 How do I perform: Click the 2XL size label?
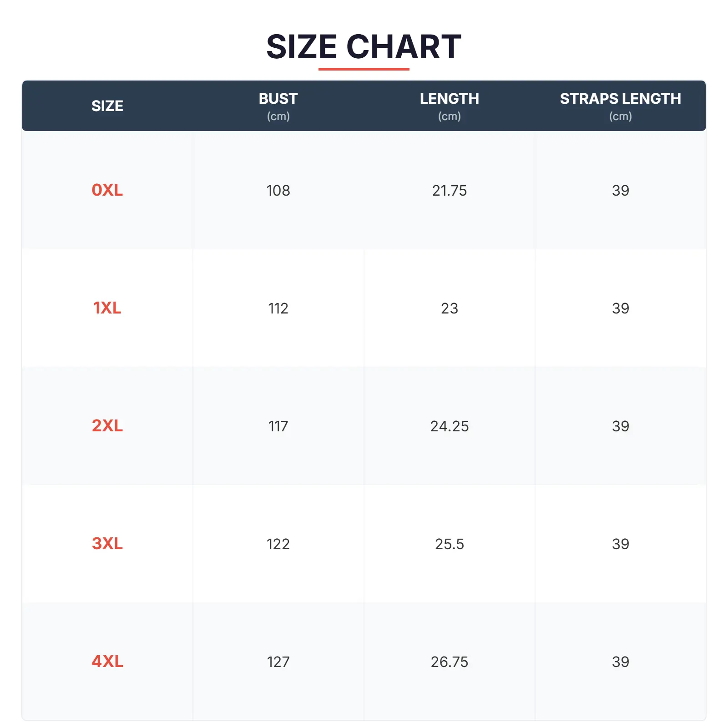107,426
